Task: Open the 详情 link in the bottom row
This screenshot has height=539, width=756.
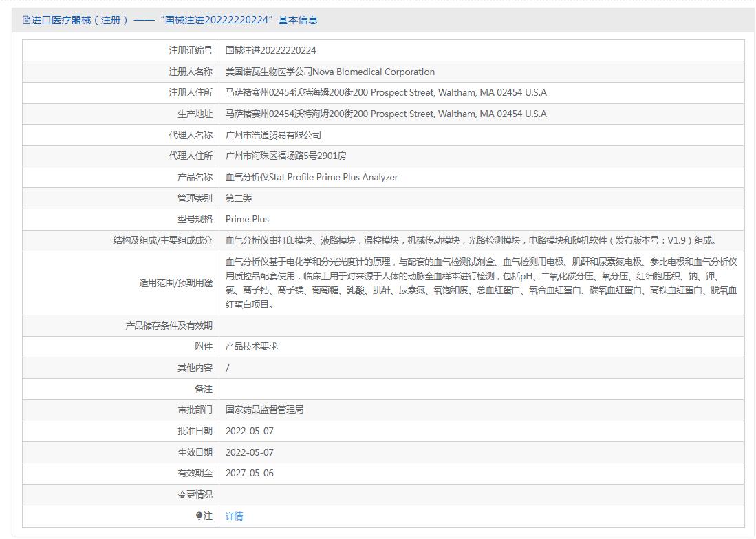Action: (x=234, y=516)
